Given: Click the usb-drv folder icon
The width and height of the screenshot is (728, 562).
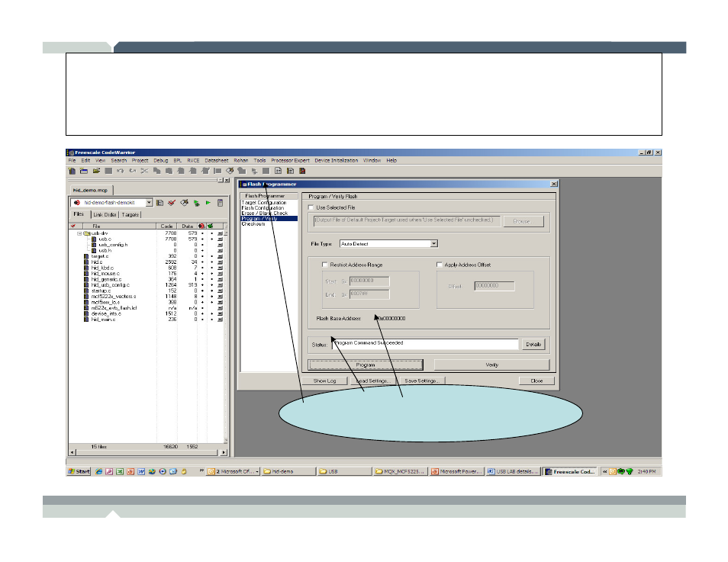Looking at the screenshot, I should [86, 233].
